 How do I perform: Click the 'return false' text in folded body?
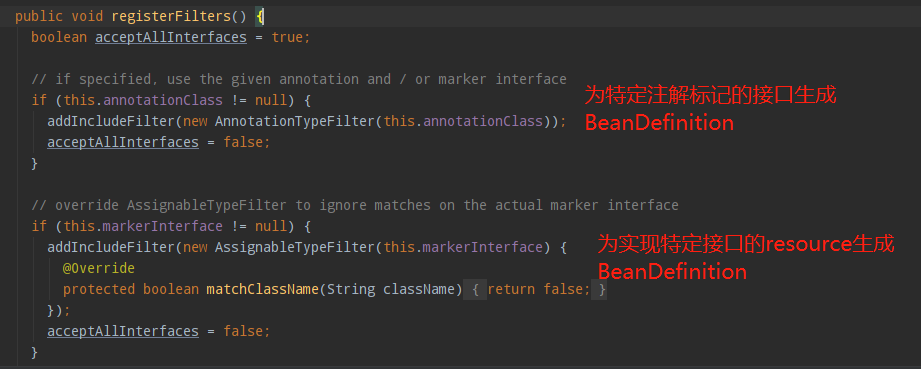(x=538, y=290)
